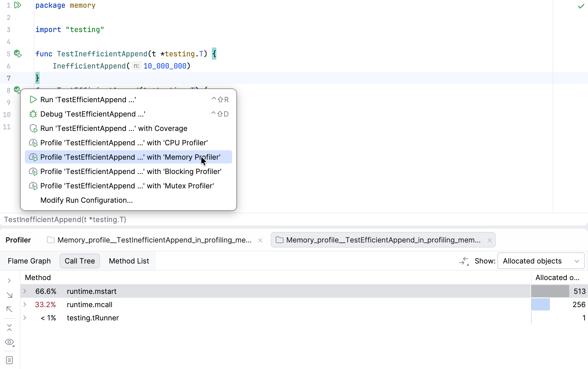Click expand-all diagonal arrow icon in profiler sidebar
588x369 pixels.
click(9, 295)
